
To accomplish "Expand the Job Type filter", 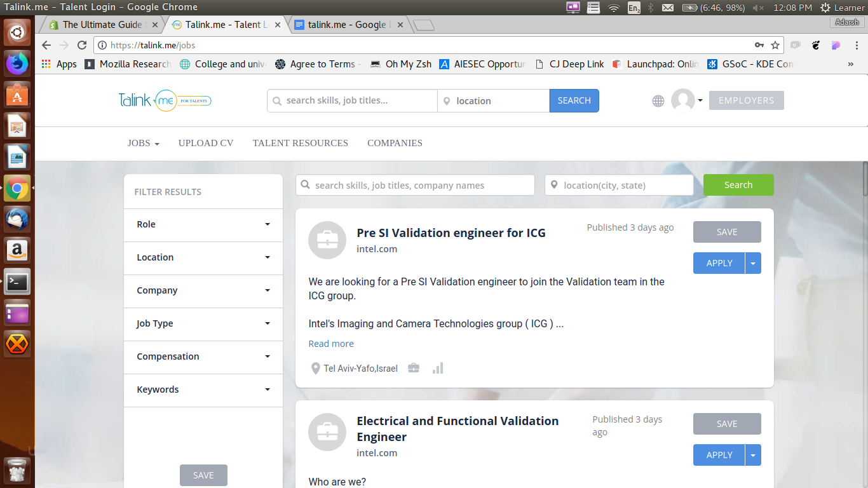I will tap(203, 323).
